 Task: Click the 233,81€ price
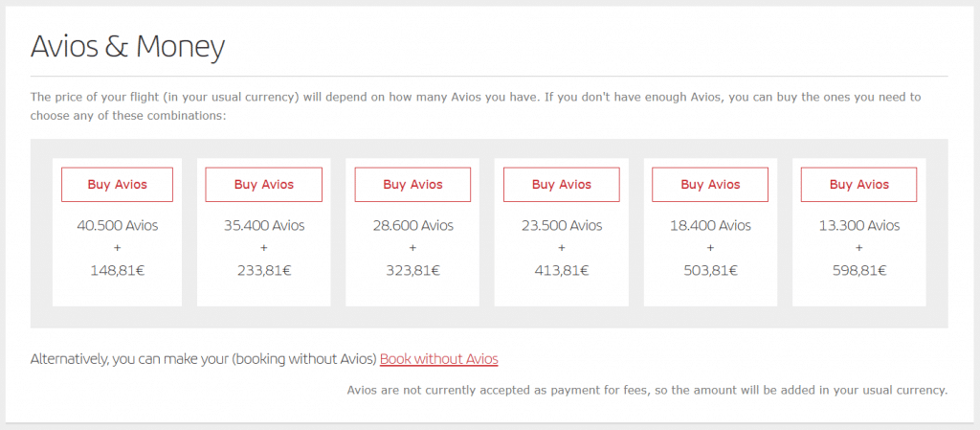264,271
